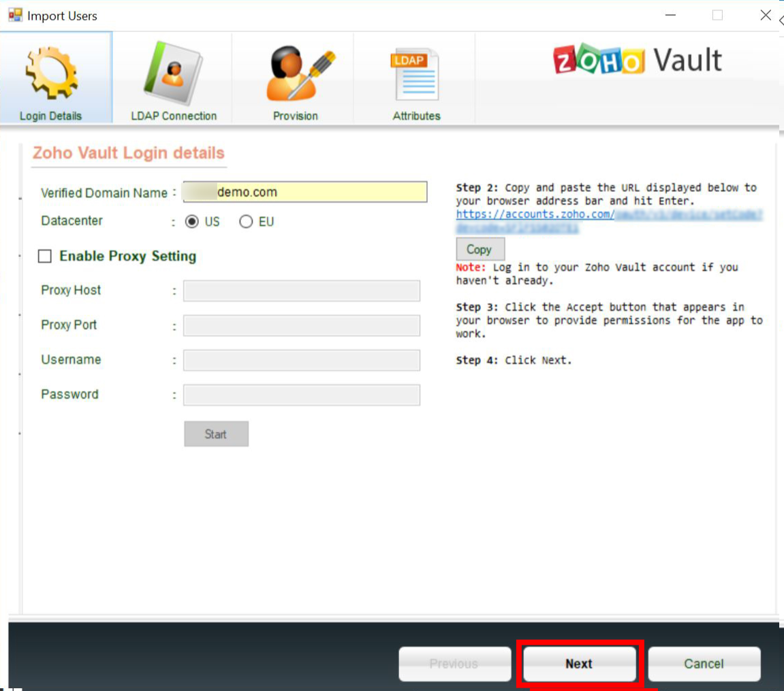Image resolution: width=784 pixels, height=691 pixels.
Task: Click the Username input field
Action: [x=302, y=360]
